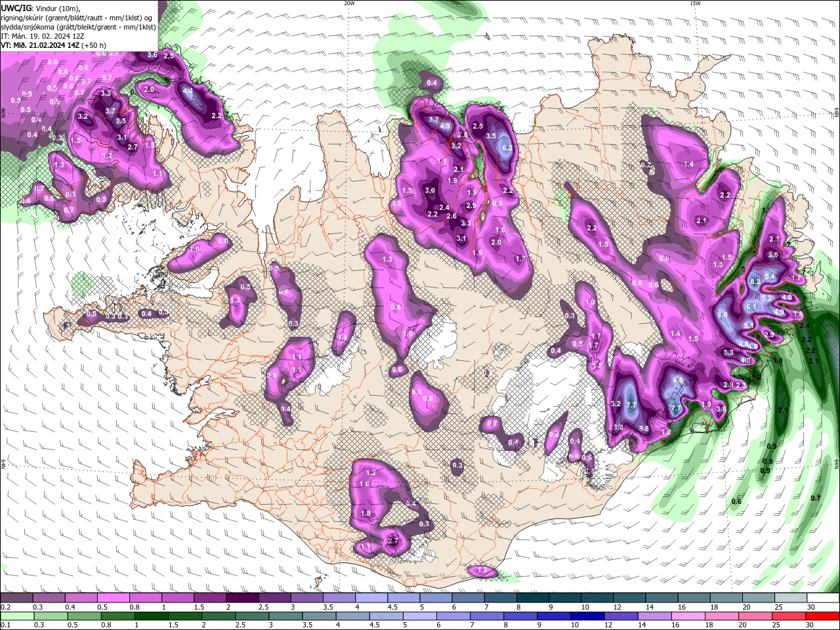Click the 8.2 snowfall value in east
The height and width of the screenshot is (630, 840).
755,282
